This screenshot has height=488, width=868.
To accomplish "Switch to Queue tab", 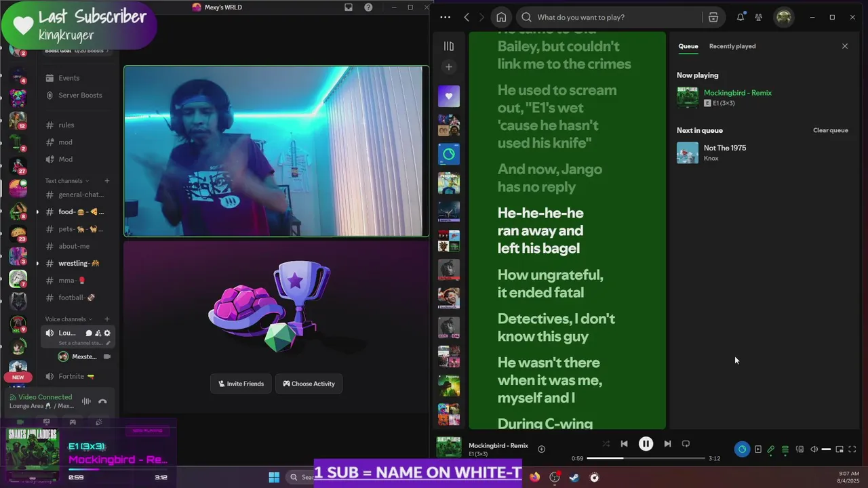I will pyautogui.click(x=688, y=46).
